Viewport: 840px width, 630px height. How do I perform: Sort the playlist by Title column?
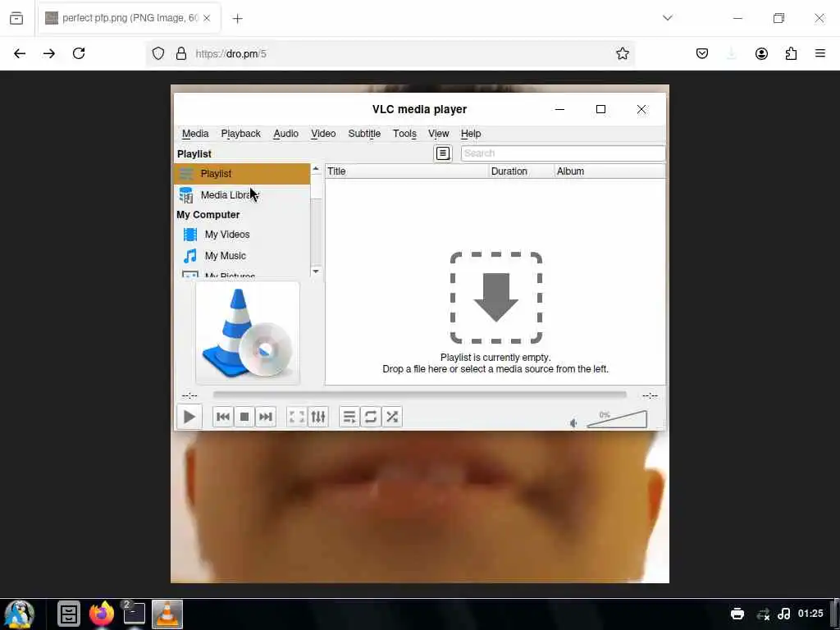tap(407, 171)
